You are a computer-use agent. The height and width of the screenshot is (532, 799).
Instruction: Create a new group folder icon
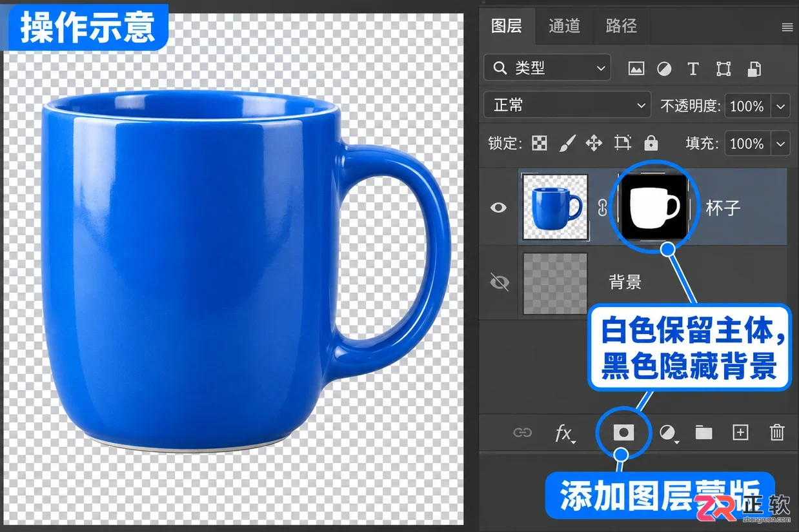pos(703,433)
